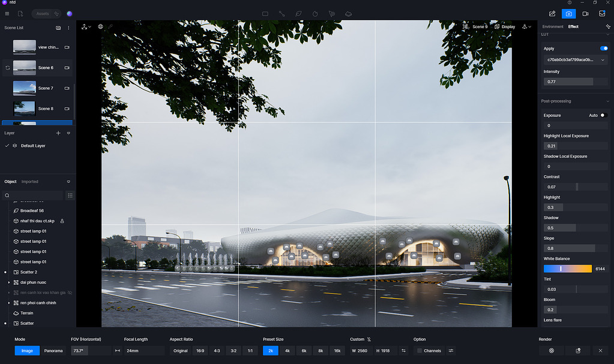Viewport: 614px width, 364px height.
Task: Open the Material tool on the top toolbar
Action: [348, 13]
